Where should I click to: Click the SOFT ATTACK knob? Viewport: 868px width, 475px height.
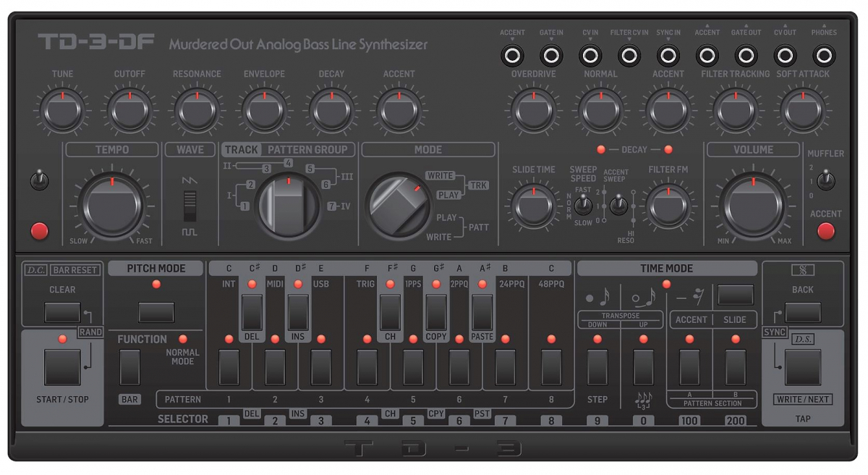point(803,110)
